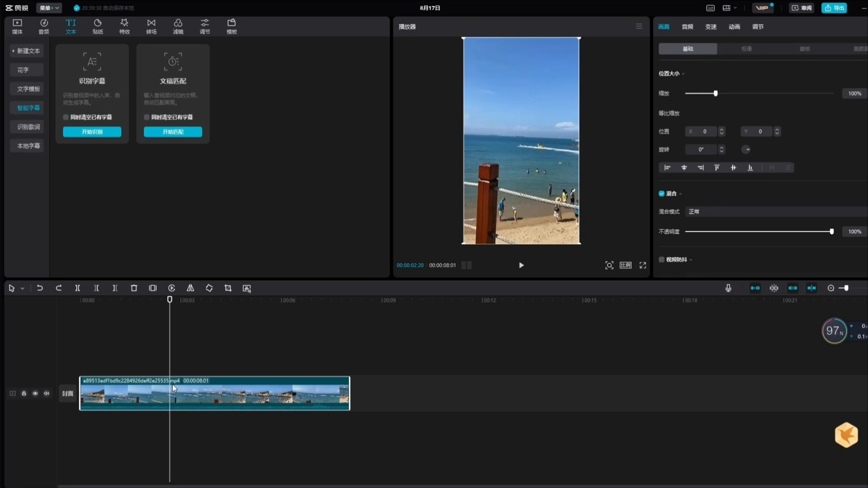Select 识别歌词 in text sidebar
Viewport: 868px width, 488px height.
26,127
